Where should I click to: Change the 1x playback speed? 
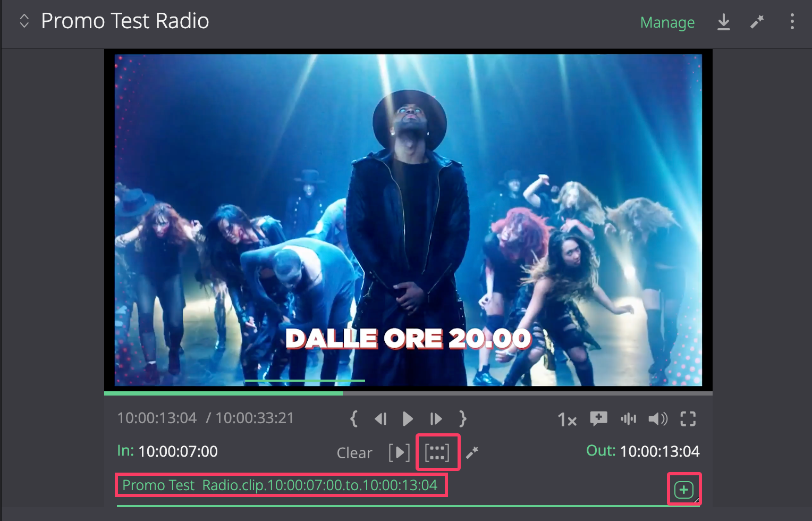pos(567,420)
